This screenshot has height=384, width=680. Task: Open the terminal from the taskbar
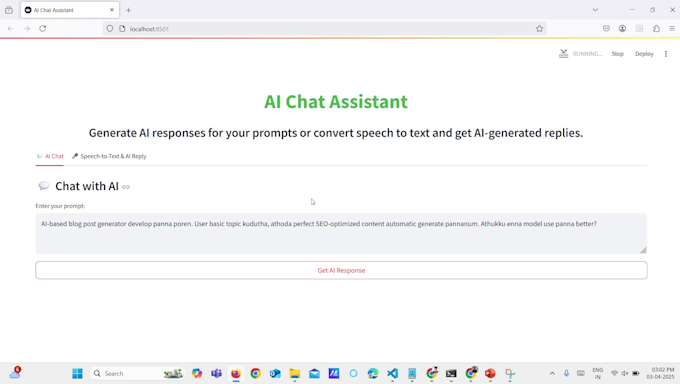pos(451,373)
